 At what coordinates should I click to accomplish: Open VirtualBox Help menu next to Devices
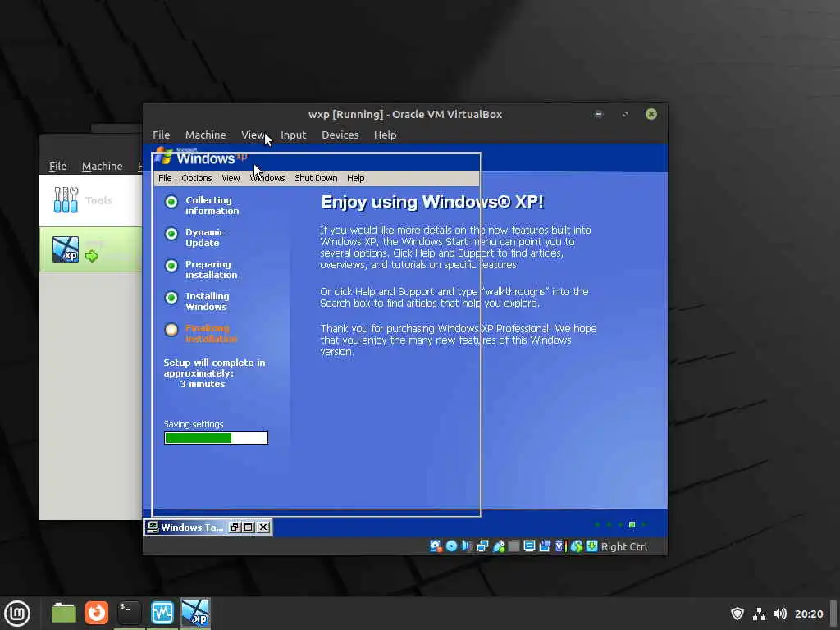386,135
